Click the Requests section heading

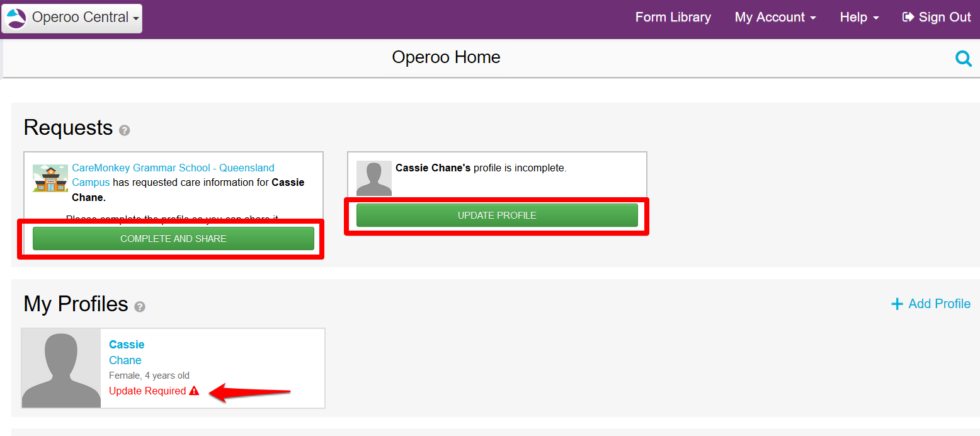[x=68, y=128]
